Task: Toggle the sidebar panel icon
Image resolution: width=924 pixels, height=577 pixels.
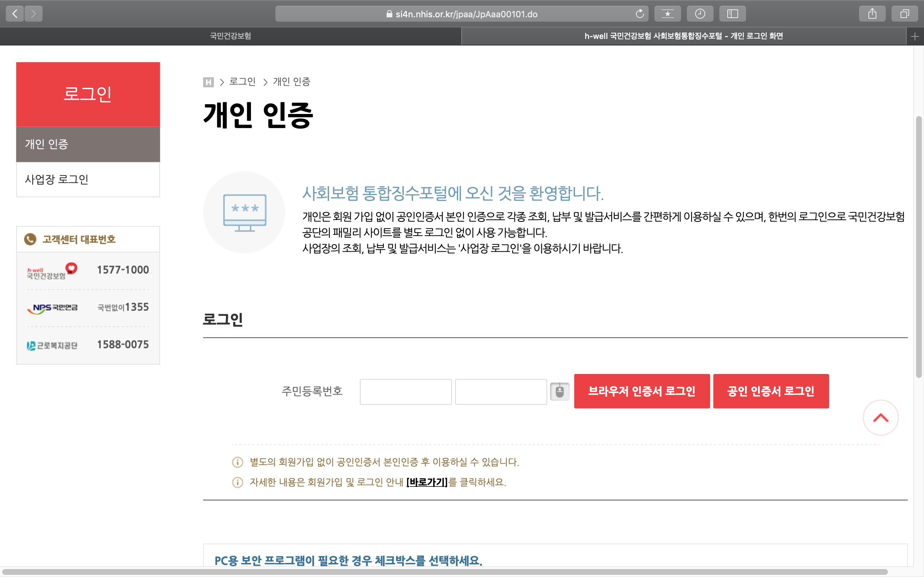Action: tap(732, 14)
